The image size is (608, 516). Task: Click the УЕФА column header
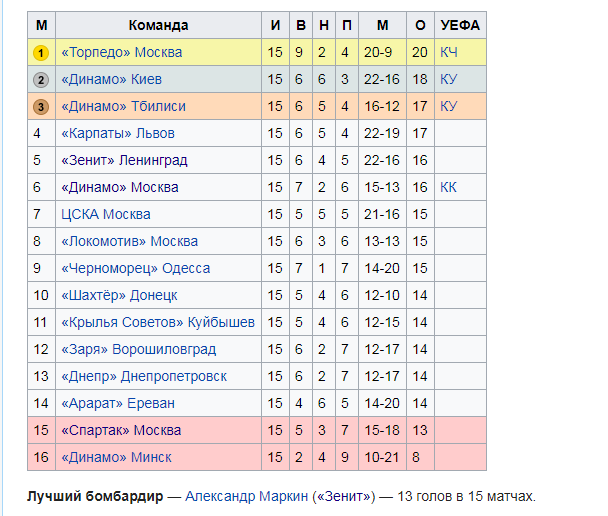(x=460, y=25)
